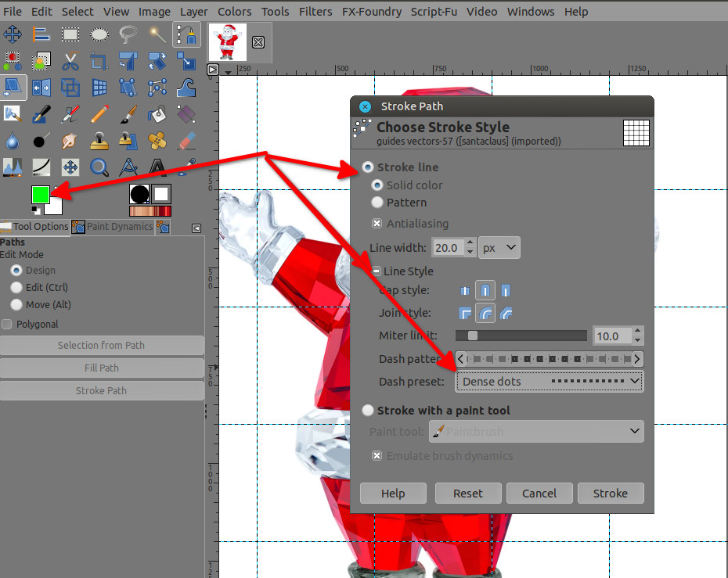Click the Fill Path button
The width and height of the screenshot is (728, 578).
pos(102,368)
